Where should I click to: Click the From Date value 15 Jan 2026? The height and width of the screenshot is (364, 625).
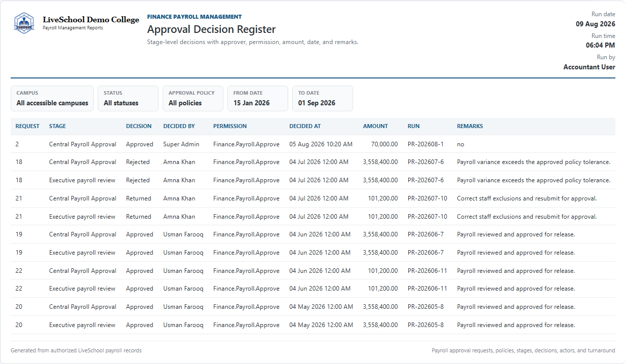[251, 103]
